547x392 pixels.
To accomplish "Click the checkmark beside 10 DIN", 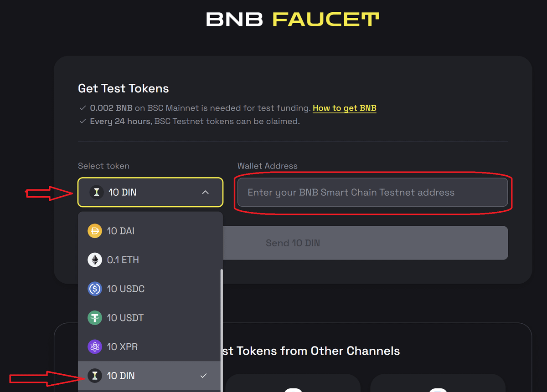I will pos(203,376).
